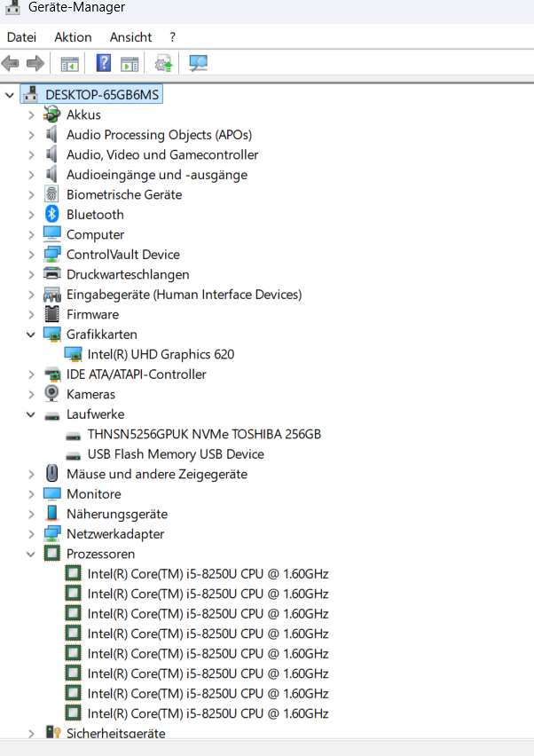Open Help via the blue question mark icon

(x=104, y=63)
